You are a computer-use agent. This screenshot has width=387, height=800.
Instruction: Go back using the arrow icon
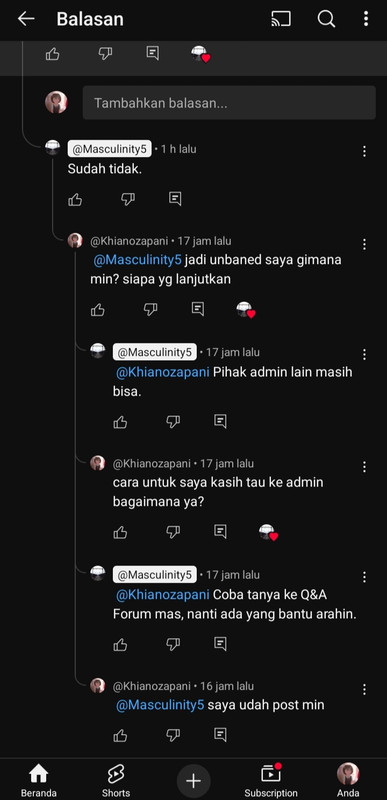pyautogui.click(x=25, y=19)
